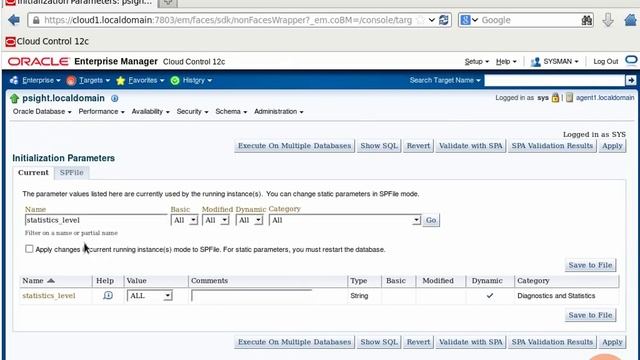This screenshot has width=640, height=360.
Task: Click the top Show SQL button
Action: 379,146
